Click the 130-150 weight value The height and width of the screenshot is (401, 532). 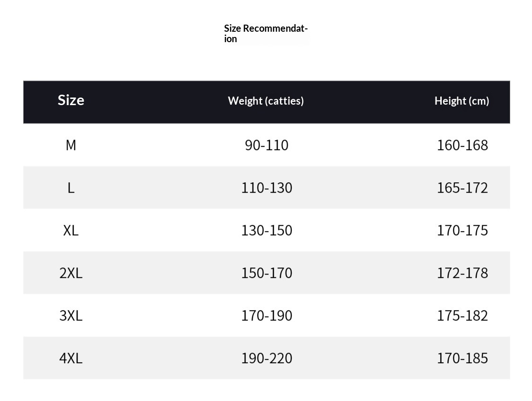click(267, 230)
